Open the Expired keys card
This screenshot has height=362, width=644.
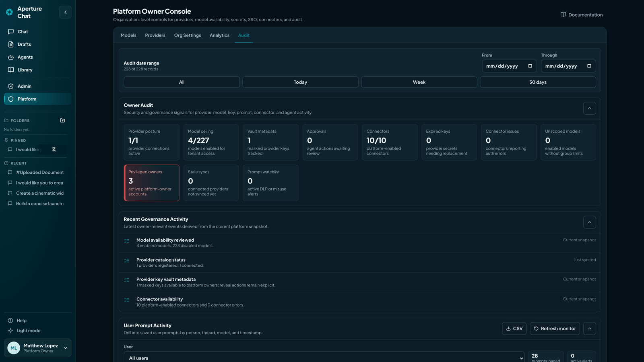coord(449,142)
